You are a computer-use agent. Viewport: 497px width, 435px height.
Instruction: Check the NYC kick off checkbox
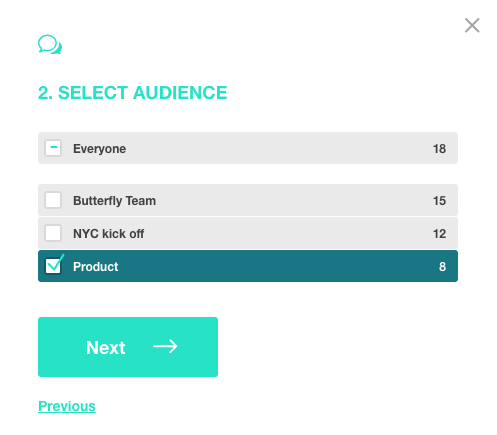click(x=53, y=233)
